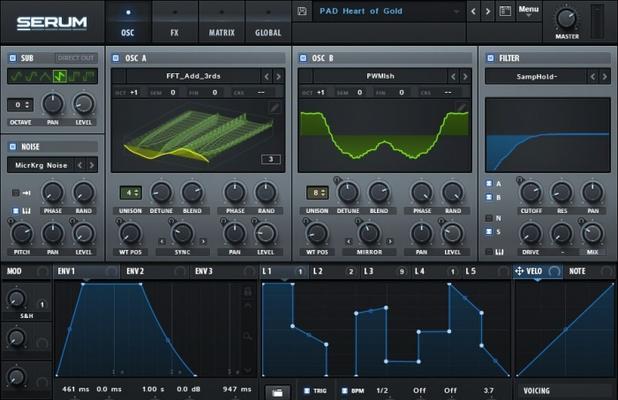Open the PWMish wavetable selector
The image size is (618, 400).
click(x=380, y=76)
